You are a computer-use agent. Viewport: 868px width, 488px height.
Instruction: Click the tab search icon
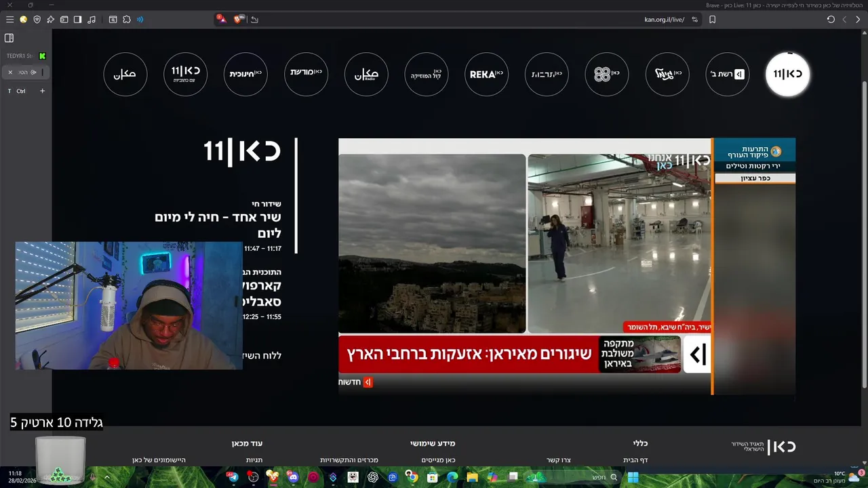pos(113,20)
